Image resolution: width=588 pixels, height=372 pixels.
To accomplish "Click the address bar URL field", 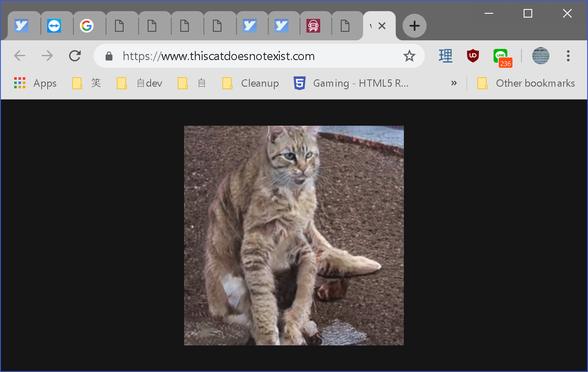I will pyautogui.click(x=258, y=56).
